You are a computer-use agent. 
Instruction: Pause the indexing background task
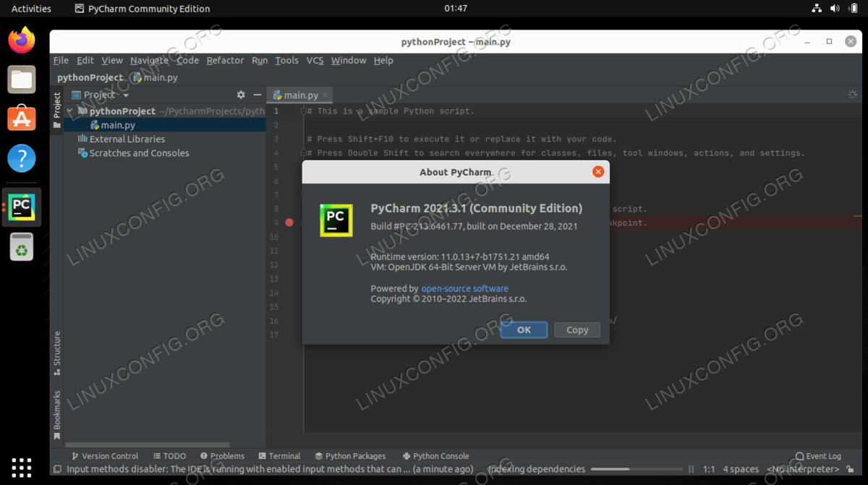pyautogui.click(x=692, y=469)
